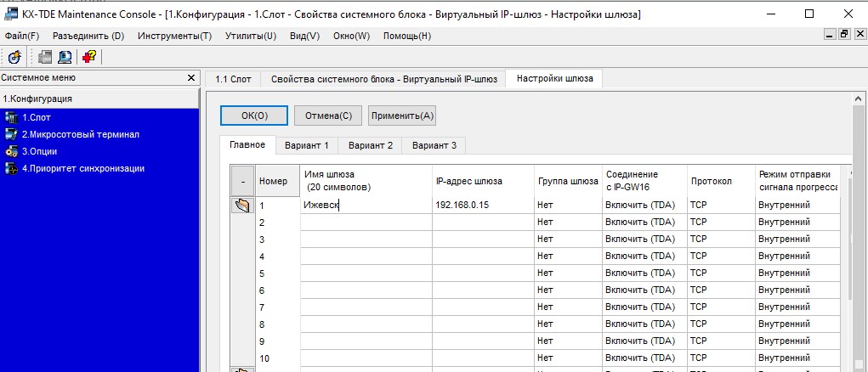
Task: Click the Номер column header
Action: 278,181
